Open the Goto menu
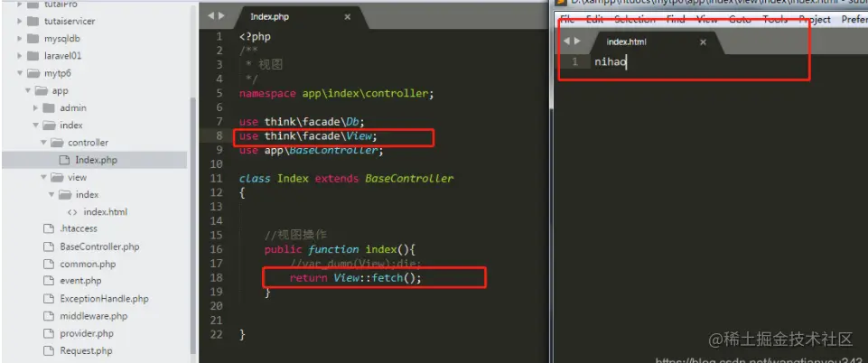This screenshot has width=868, height=363. click(740, 19)
